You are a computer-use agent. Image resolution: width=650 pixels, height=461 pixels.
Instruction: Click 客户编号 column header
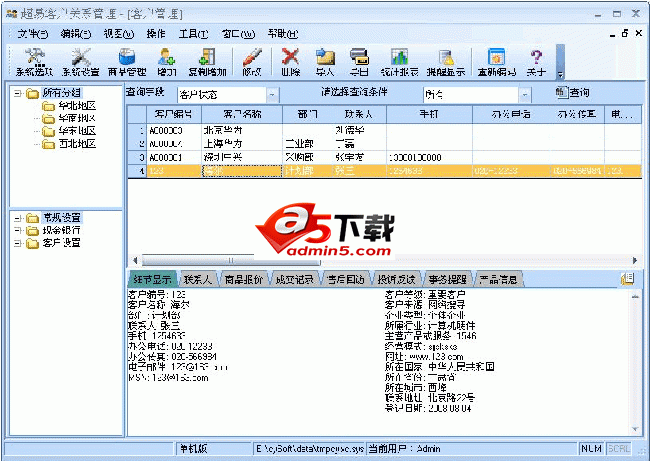pos(174,114)
